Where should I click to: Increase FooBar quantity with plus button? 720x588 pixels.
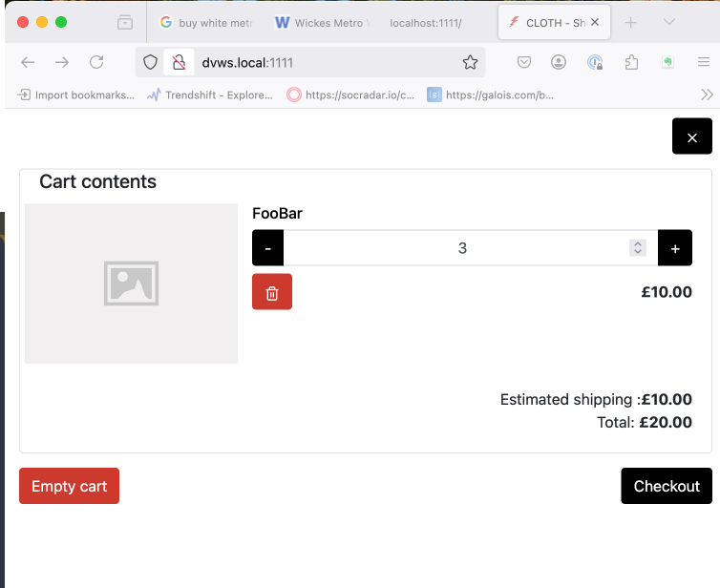tap(674, 248)
